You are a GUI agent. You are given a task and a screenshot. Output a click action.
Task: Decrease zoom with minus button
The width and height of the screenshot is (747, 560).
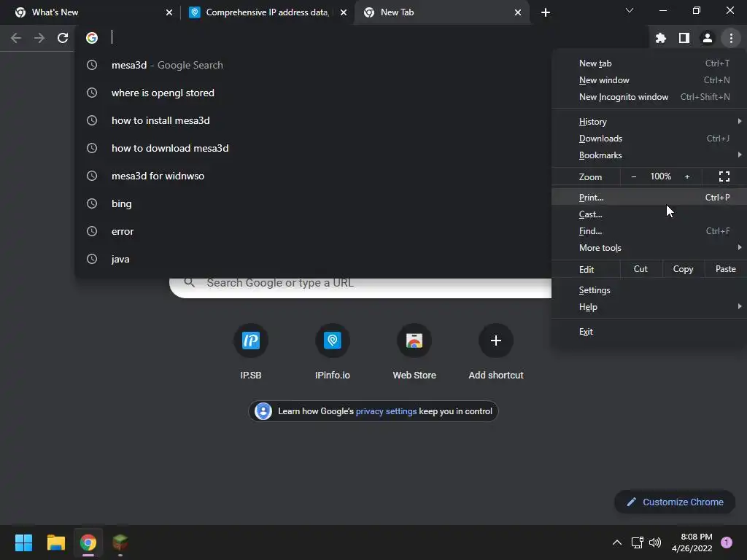(x=634, y=176)
